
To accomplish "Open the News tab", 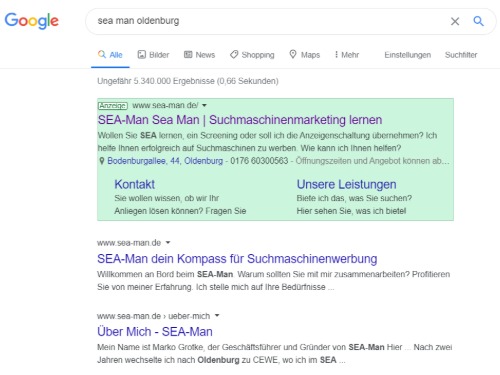I will point(199,55).
